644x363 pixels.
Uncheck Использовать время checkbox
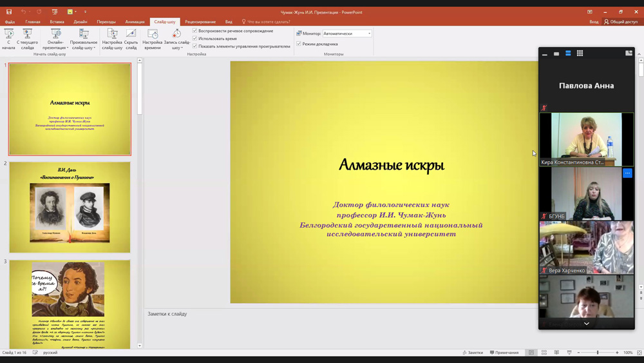[195, 39]
